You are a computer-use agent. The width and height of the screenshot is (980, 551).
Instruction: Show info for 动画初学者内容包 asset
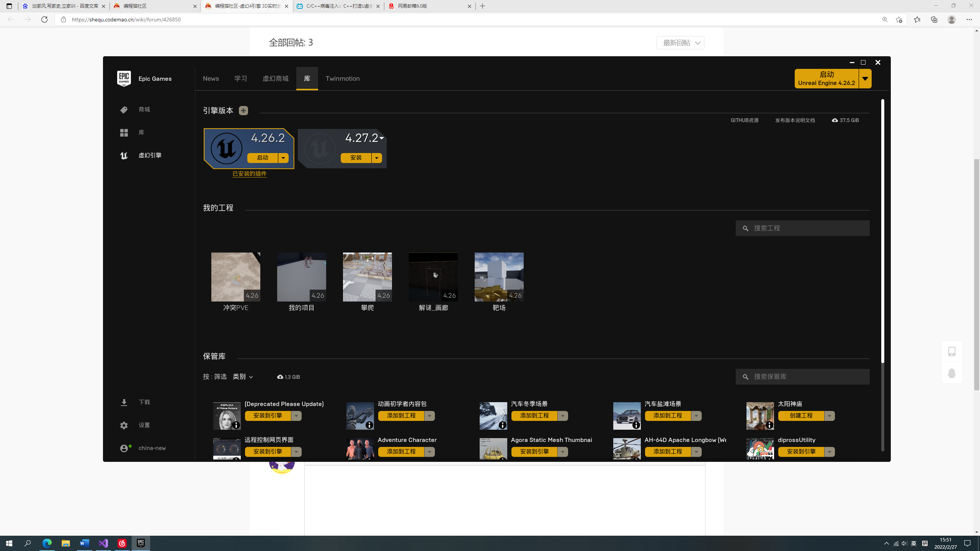[x=369, y=425]
